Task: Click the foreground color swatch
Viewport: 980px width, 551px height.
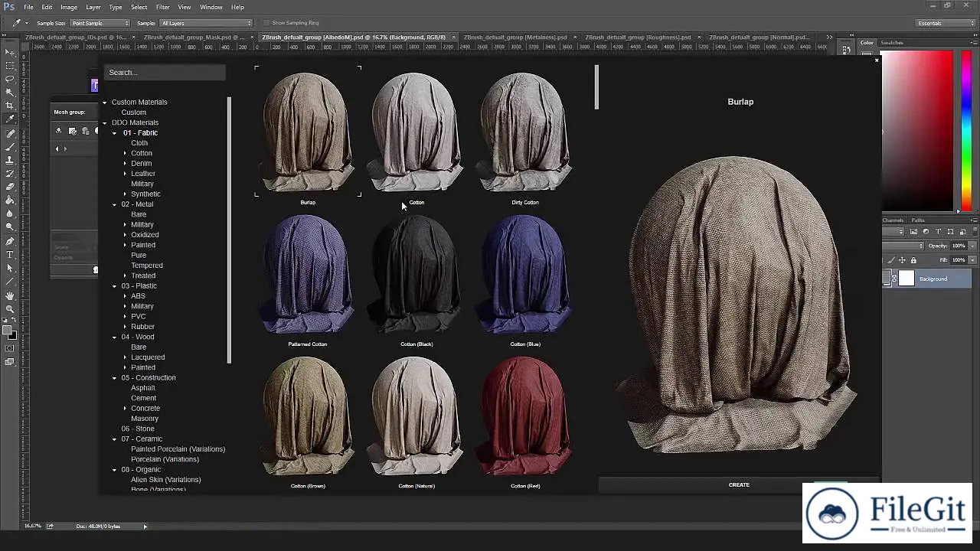Action: click(x=7, y=331)
